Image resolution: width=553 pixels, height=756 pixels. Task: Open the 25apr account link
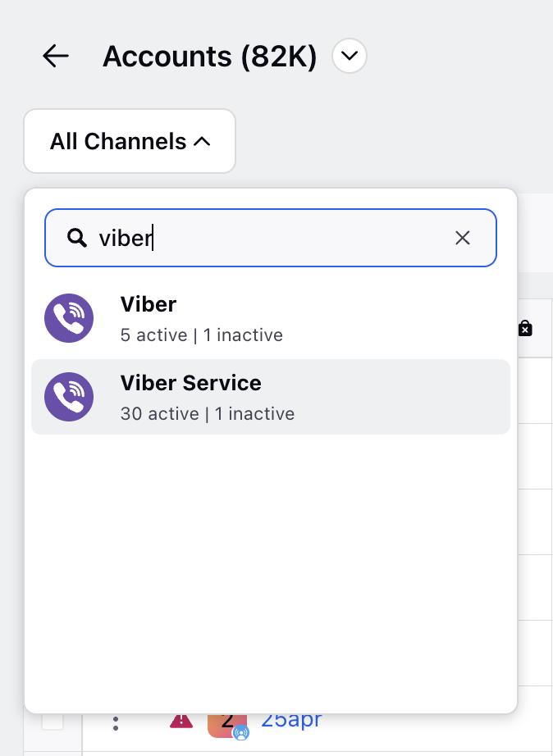291,720
